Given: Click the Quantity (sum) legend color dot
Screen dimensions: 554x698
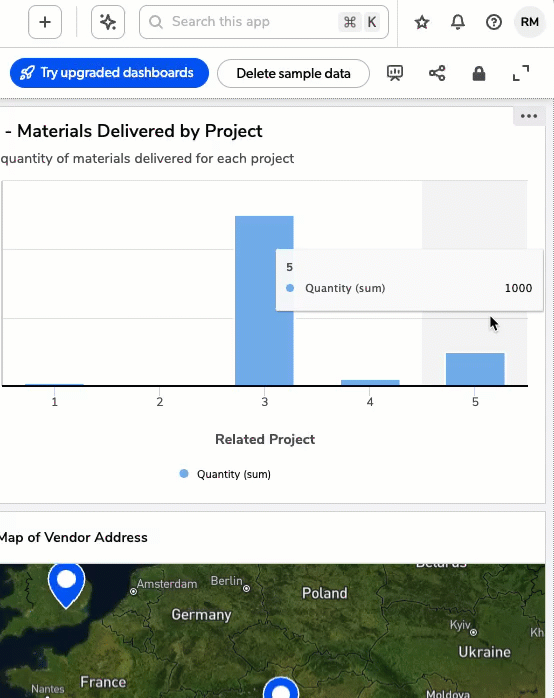Looking at the screenshot, I should click(x=184, y=474).
